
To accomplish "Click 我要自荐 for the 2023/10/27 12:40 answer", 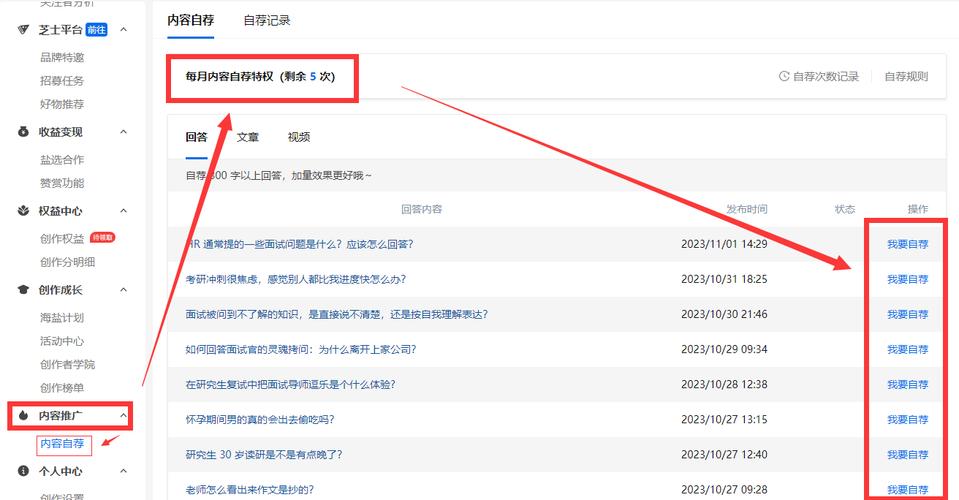I will pos(908,454).
